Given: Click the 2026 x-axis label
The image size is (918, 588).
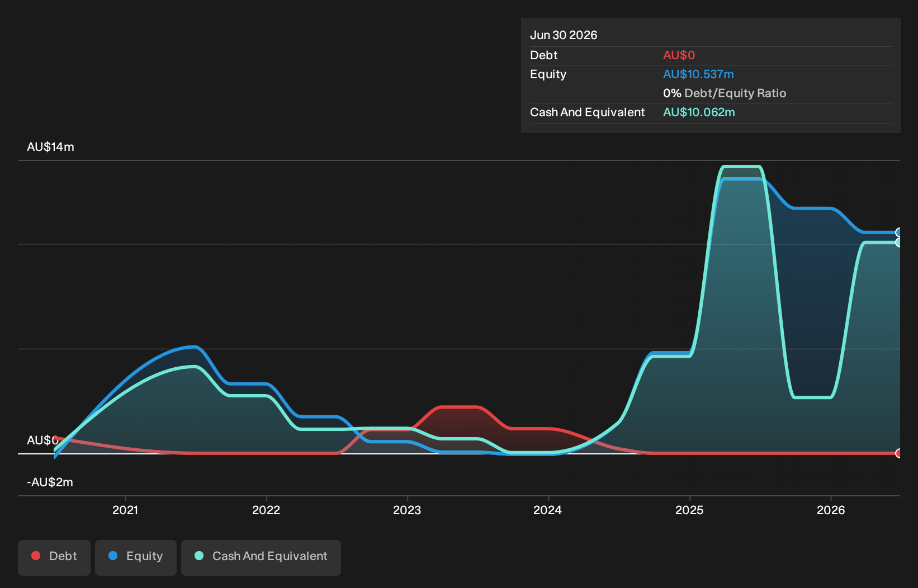Looking at the screenshot, I should tap(831, 510).
